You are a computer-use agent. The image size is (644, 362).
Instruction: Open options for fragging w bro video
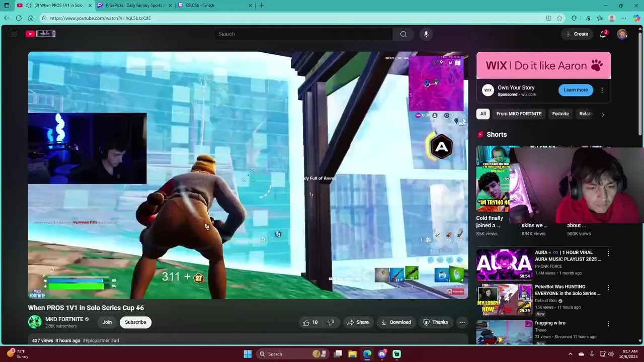tap(608, 324)
